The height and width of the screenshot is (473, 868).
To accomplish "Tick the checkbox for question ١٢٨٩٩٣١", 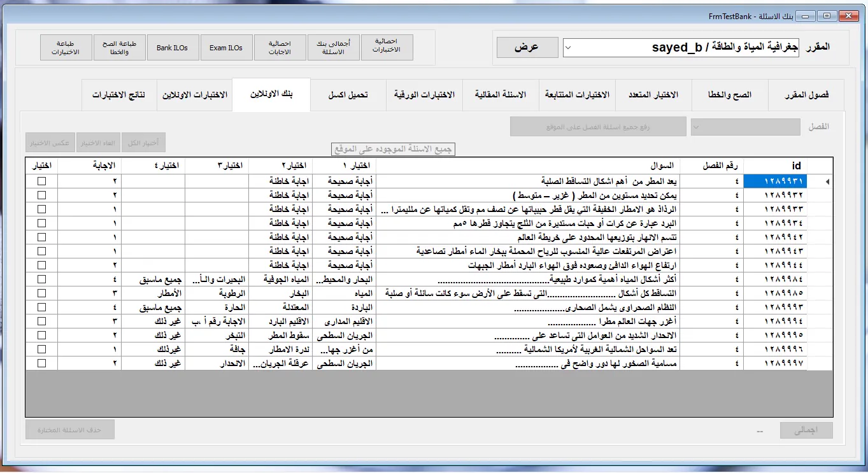I will [x=42, y=181].
